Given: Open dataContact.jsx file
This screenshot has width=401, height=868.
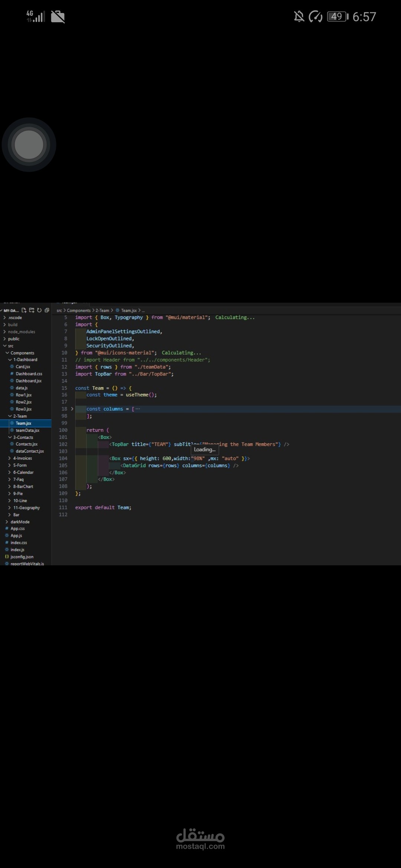Looking at the screenshot, I should tap(30, 451).
